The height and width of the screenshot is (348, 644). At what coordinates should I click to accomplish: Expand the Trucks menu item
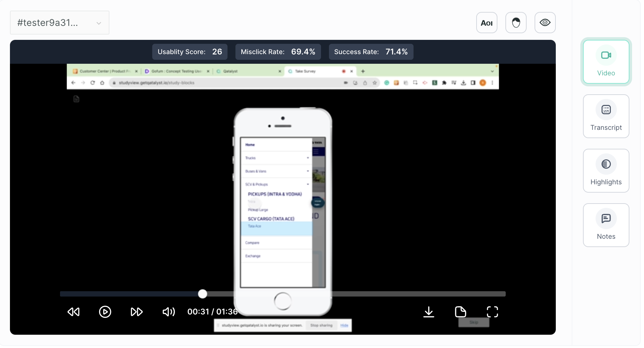click(276, 158)
